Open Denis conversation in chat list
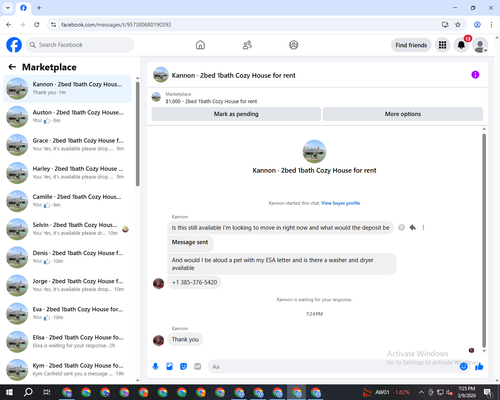The image size is (500, 400). pos(67,257)
